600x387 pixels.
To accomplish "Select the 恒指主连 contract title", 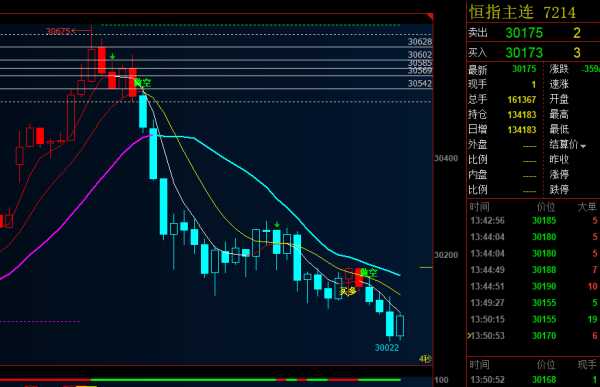I will pyautogui.click(x=501, y=12).
